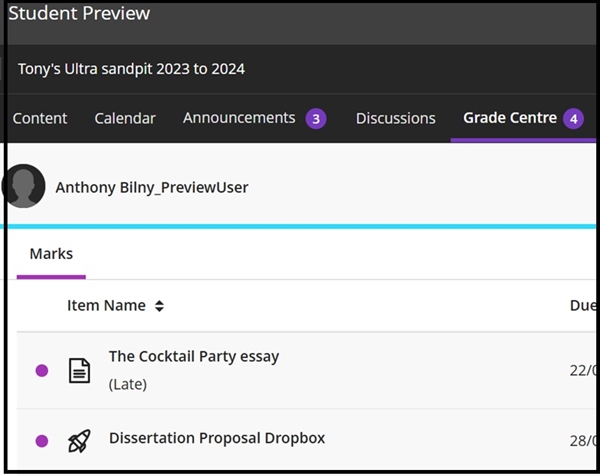Switch to the Calendar tab
600x476 pixels.
pyautogui.click(x=125, y=118)
